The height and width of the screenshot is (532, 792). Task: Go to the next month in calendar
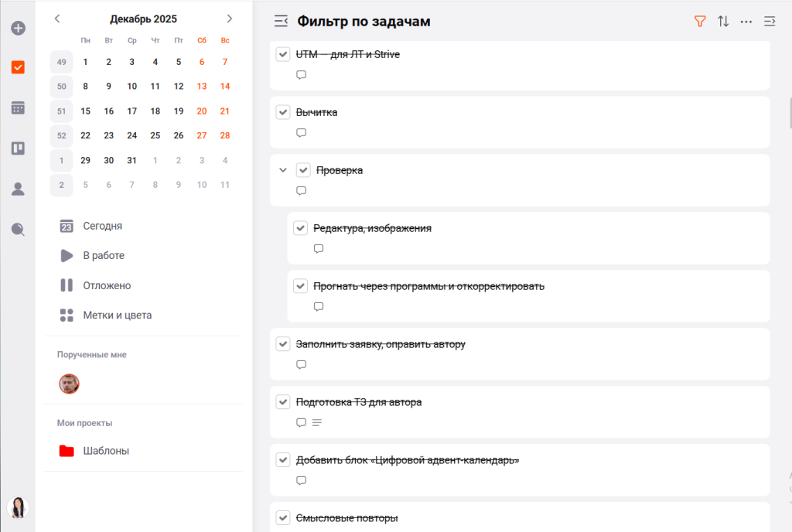point(229,19)
